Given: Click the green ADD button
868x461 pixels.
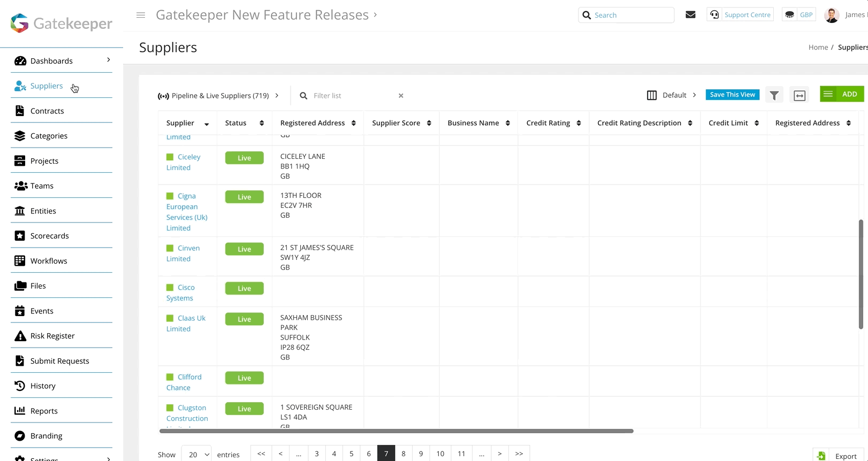Looking at the screenshot, I should (x=842, y=94).
